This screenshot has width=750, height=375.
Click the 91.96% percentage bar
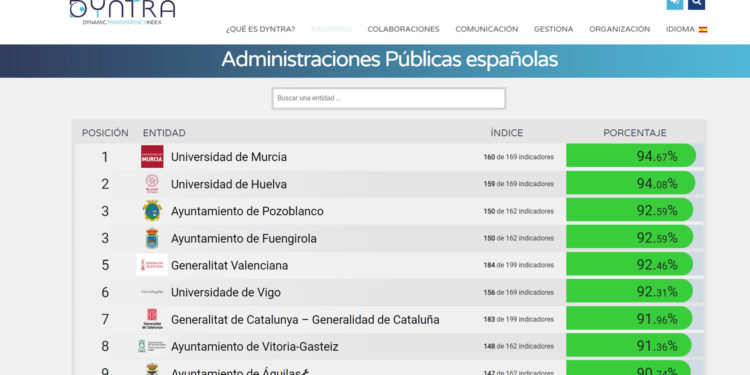click(629, 318)
